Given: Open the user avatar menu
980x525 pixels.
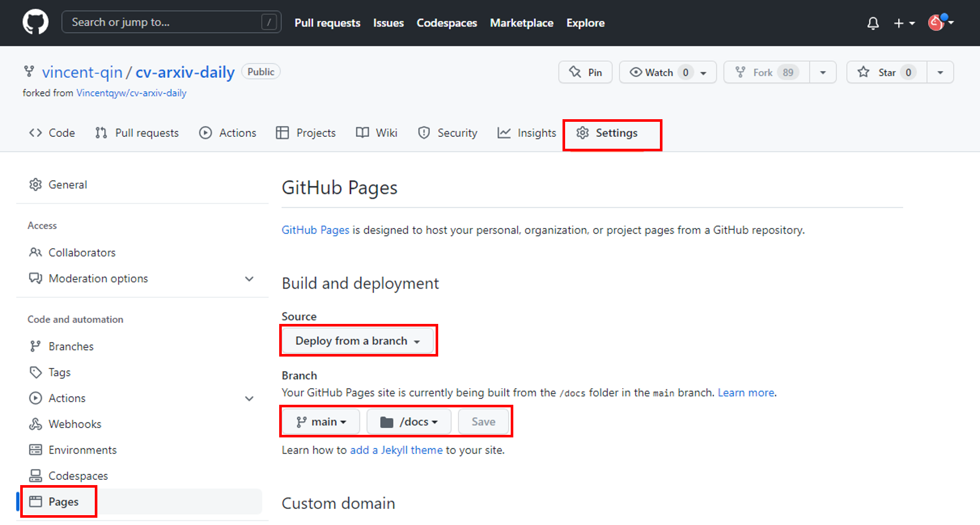Looking at the screenshot, I should [941, 22].
